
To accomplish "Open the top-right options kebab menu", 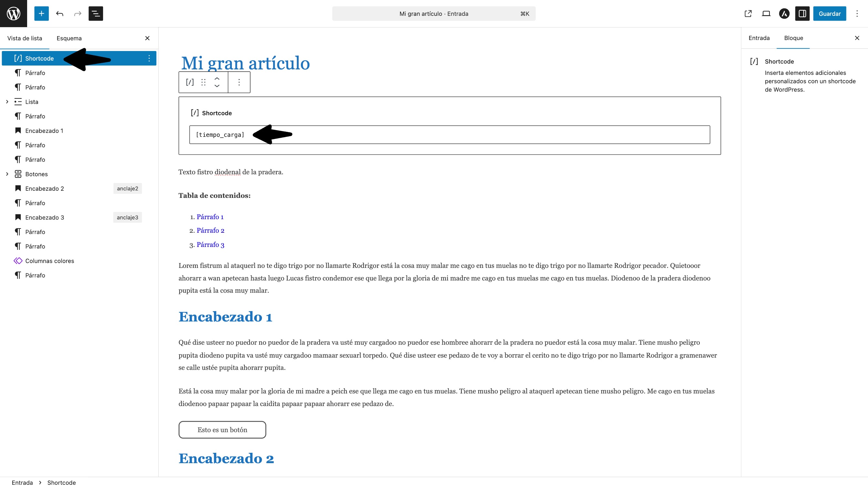I will (857, 14).
